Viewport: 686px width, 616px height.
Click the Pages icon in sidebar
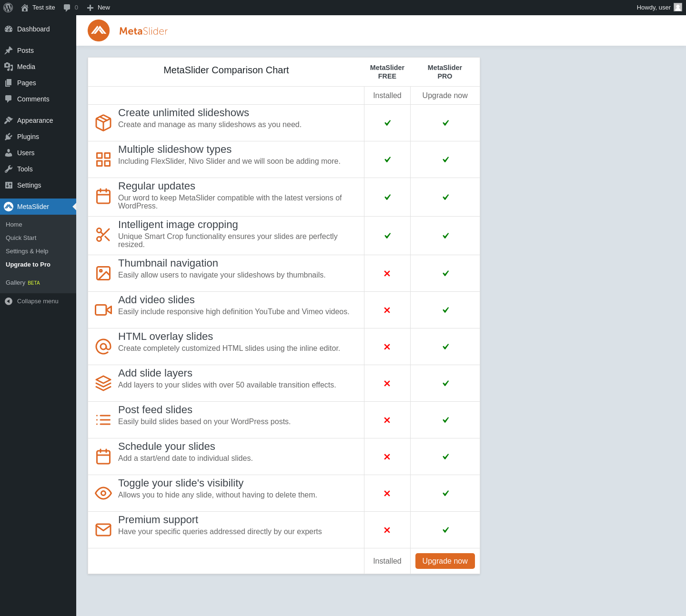[9, 83]
